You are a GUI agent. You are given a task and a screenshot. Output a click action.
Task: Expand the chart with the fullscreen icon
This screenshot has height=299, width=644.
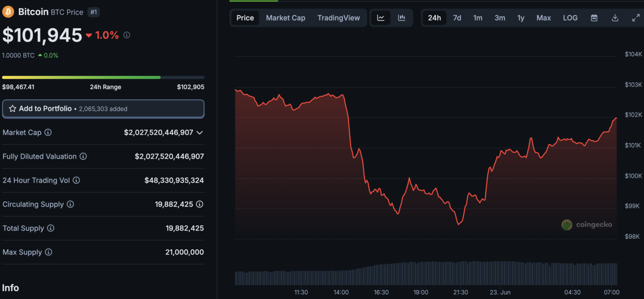636,18
